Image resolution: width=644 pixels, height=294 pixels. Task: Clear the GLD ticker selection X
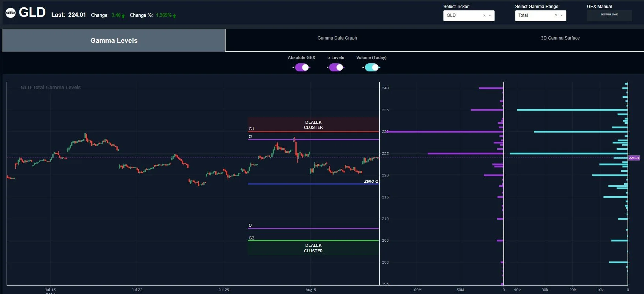coord(484,15)
